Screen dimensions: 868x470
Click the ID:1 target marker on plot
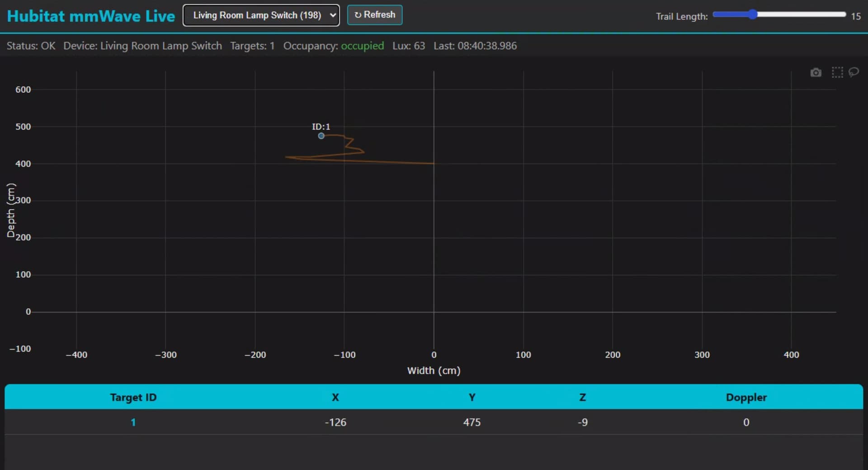click(x=321, y=136)
